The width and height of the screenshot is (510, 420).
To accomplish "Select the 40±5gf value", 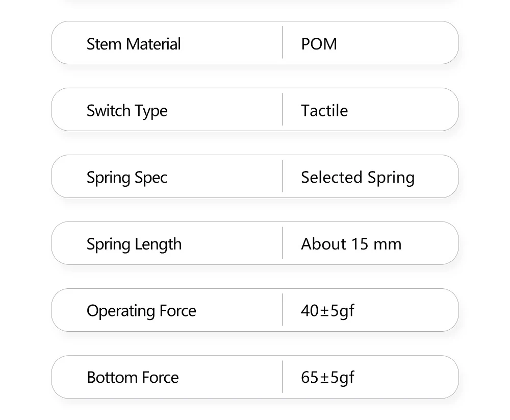I will point(327,311).
